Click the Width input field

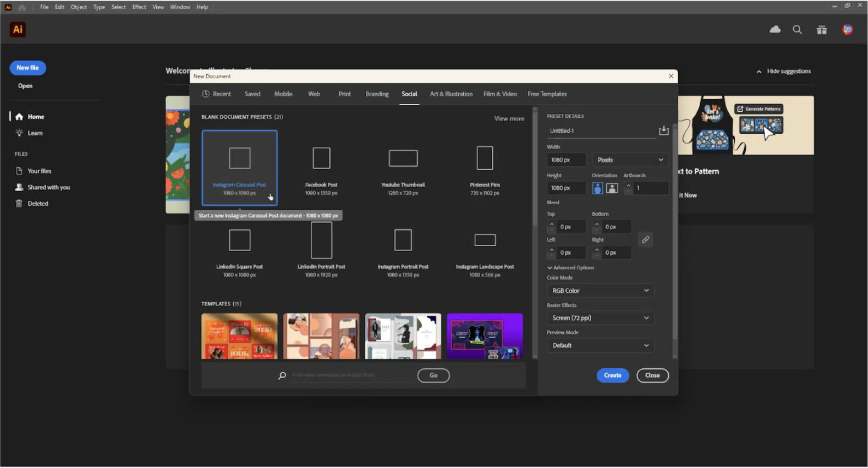click(567, 160)
